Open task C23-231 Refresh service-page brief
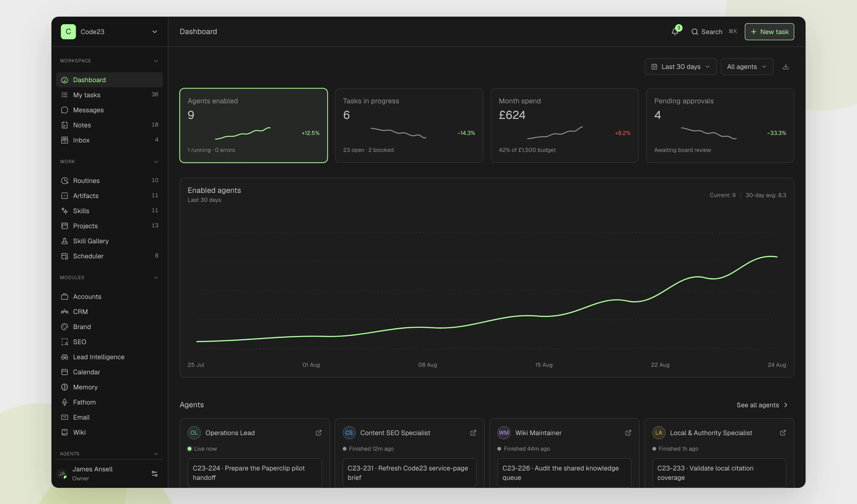This screenshot has width=857, height=504. click(x=409, y=473)
